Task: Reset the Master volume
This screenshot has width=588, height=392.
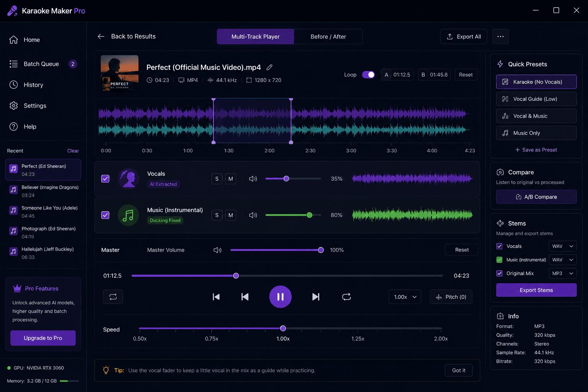Action: click(462, 250)
